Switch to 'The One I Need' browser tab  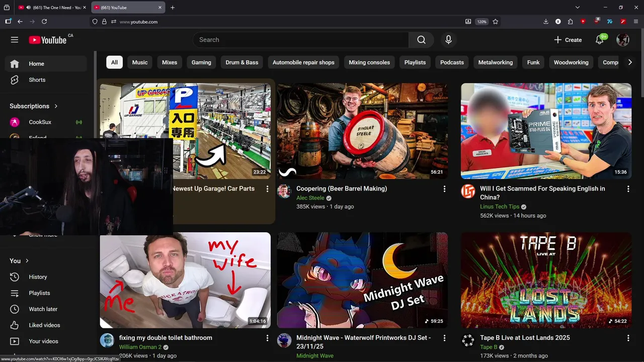point(52,8)
